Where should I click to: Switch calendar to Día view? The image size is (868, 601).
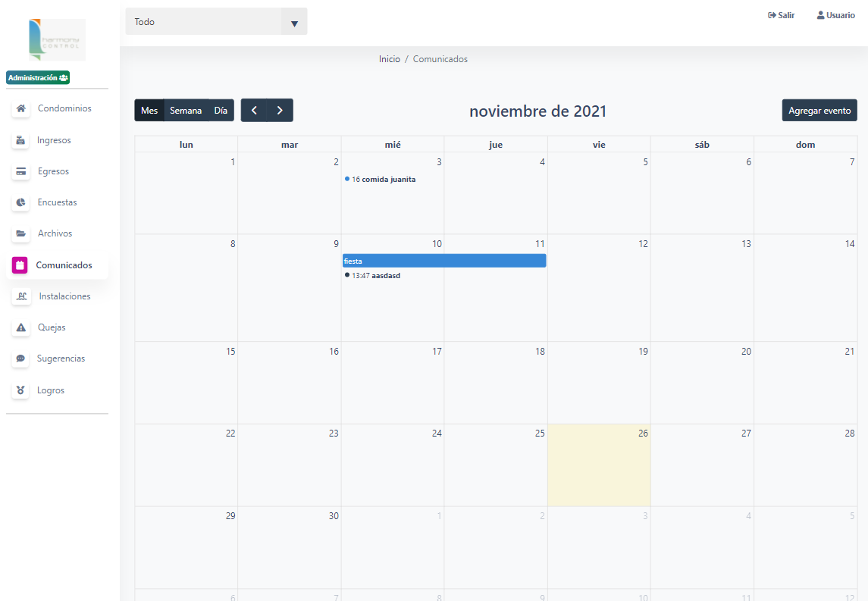coord(221,111)
